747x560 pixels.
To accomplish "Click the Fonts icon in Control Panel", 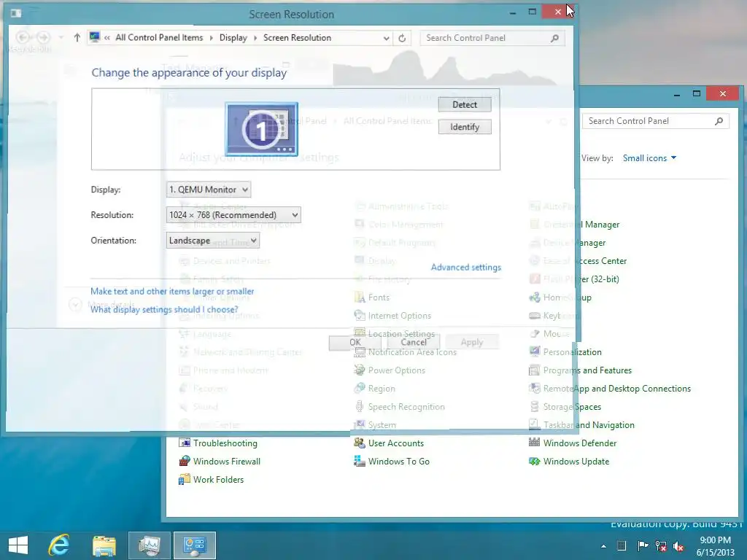I will (359, 297).
